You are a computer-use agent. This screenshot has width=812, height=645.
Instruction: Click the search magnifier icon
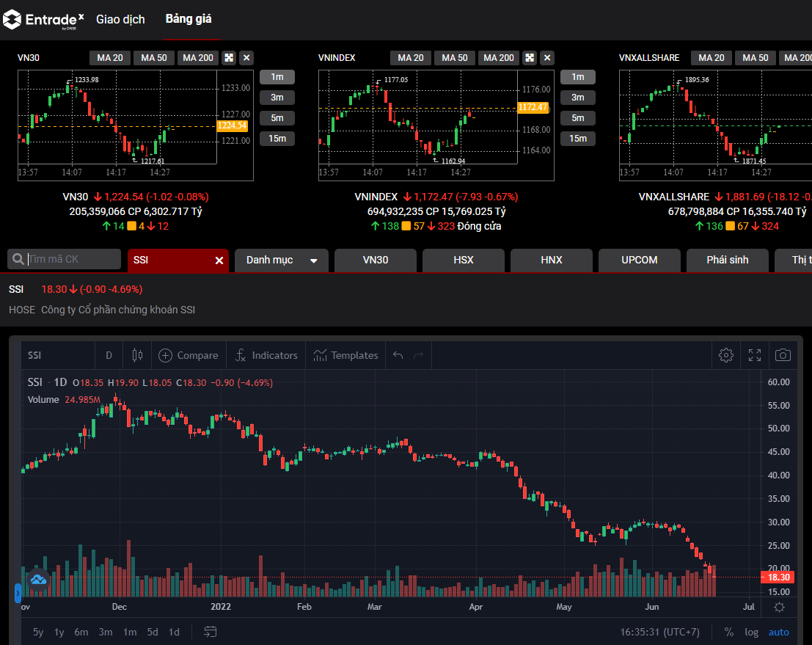pyautogui.click(x=18, y=259)
